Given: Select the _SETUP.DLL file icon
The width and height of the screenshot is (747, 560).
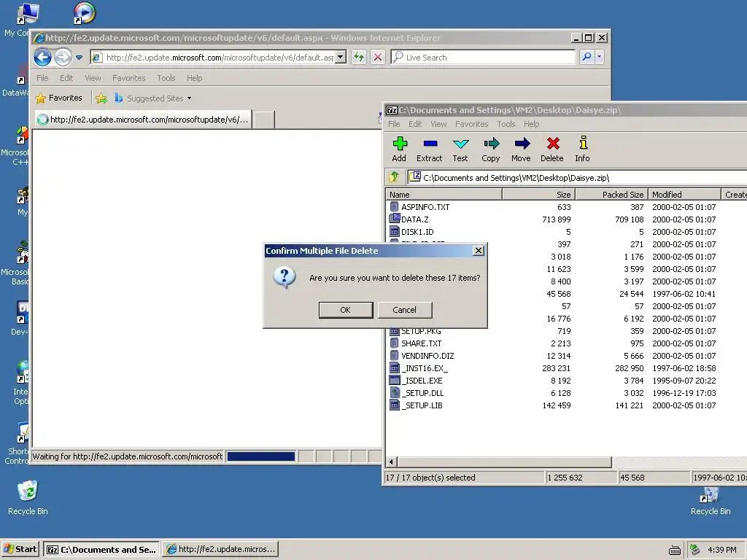Looking at the screenshot, I should [394, 392].
